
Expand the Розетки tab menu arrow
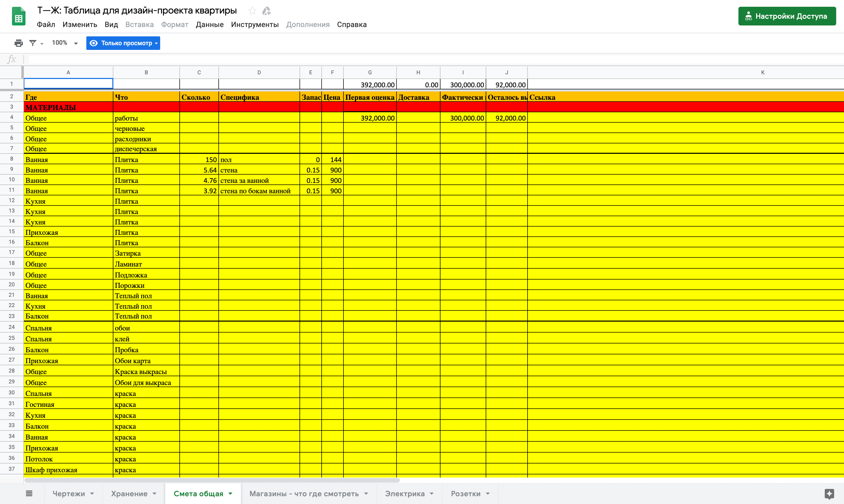488,493
